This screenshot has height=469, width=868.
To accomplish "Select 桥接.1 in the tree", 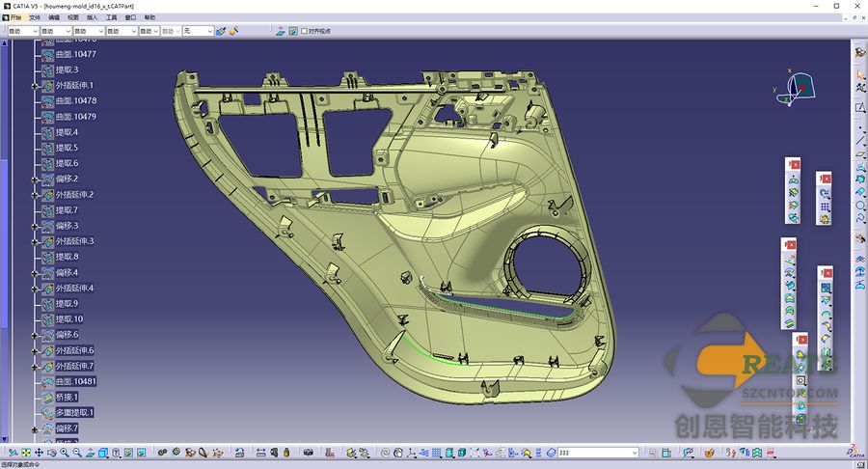I will pyautogui.click(x=67, y=398).
